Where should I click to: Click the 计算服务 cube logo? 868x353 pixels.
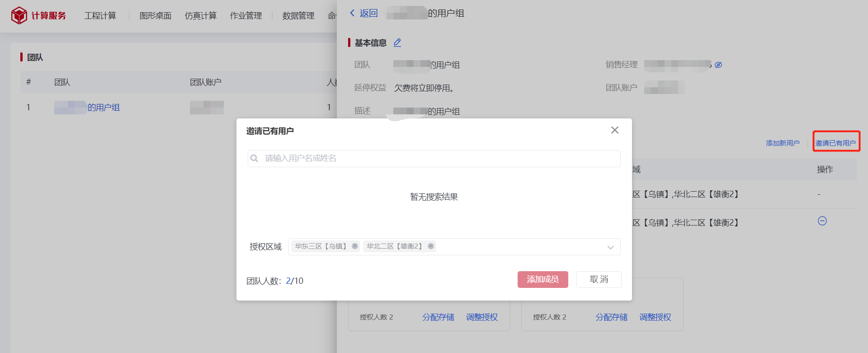pyautogui.click(x=19, y=15)
